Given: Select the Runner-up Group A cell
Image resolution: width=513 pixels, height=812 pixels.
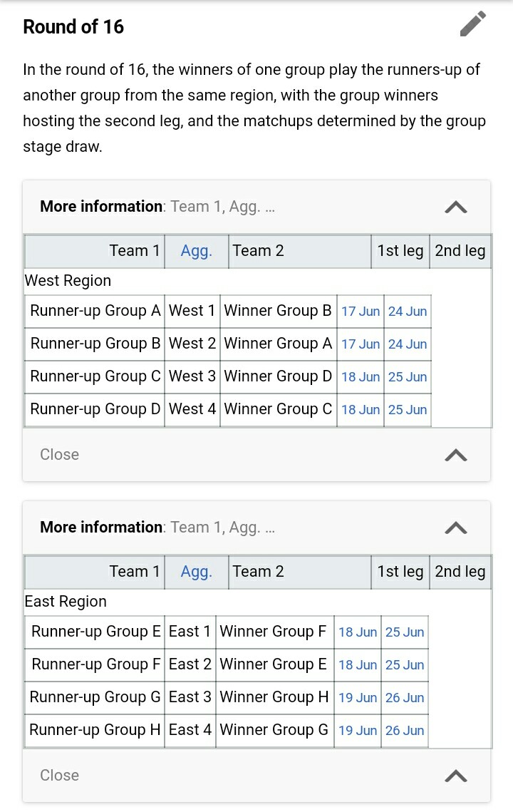Looking at the screenshot, I should point(95,311).
